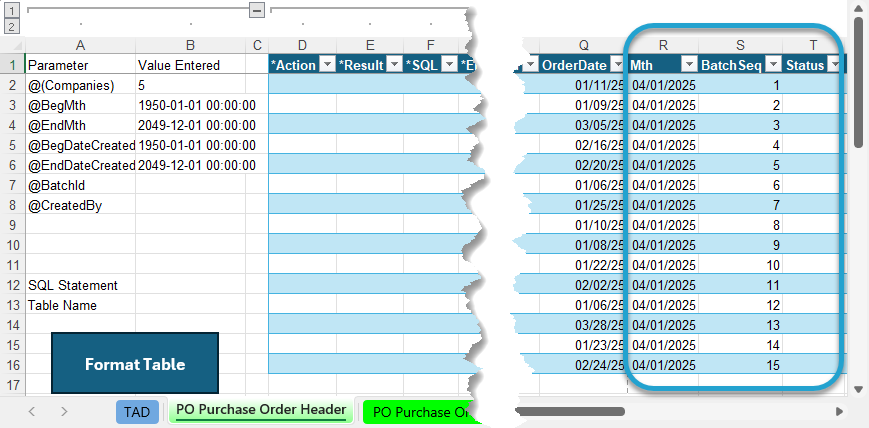The height and width of the screenshot is (428, 869).
Task: Select column T header
Action: coord(813,45)
